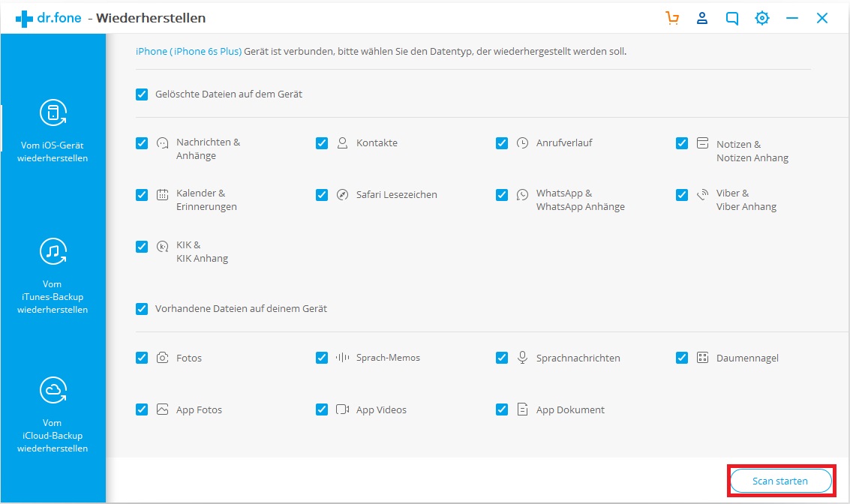Toggle the Viber & Viber Anhang checkbox
Screen dimensions: 850x504
[682, 194]
